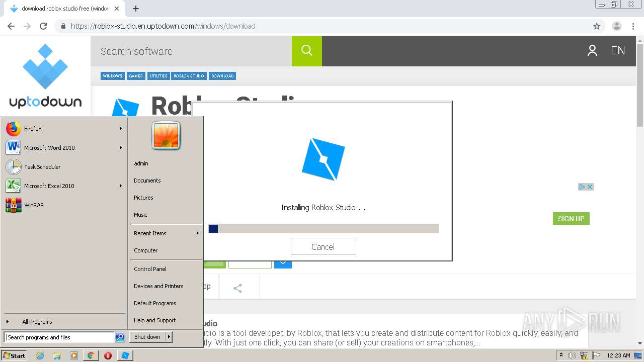The image size is (644, 362).
Task: Click the clock in system tray
Action: 618,355
